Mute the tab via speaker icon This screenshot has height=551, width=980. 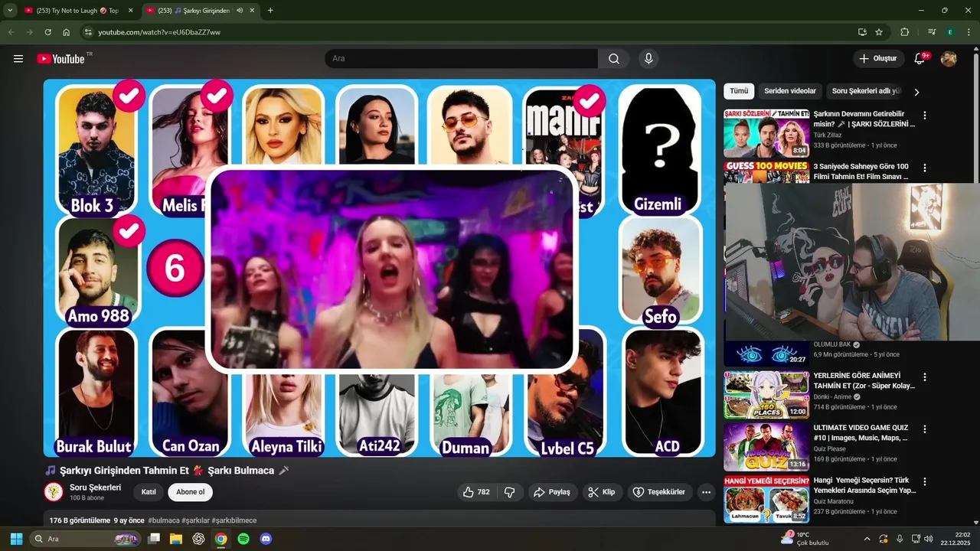tap(240, 11)
